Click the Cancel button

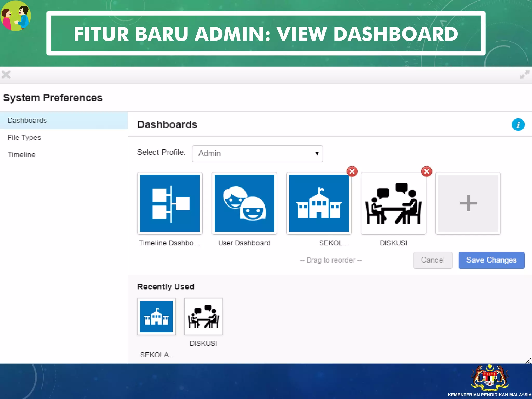coord(433,260)
